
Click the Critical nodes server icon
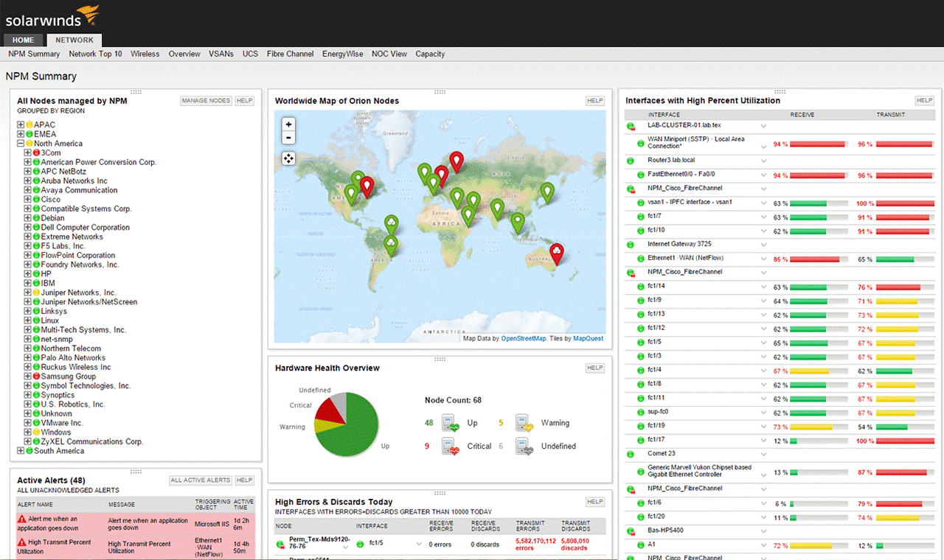pos(451,447)
